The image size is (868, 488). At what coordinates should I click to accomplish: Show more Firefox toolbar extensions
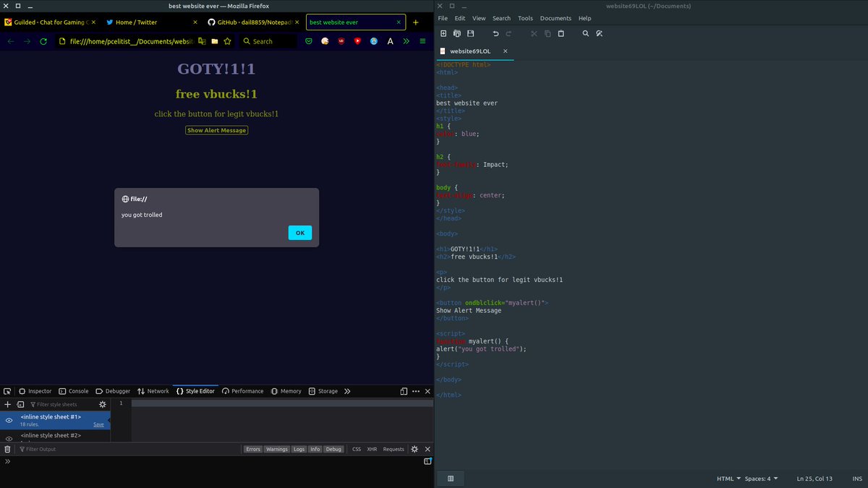click(x=407, y=41)
